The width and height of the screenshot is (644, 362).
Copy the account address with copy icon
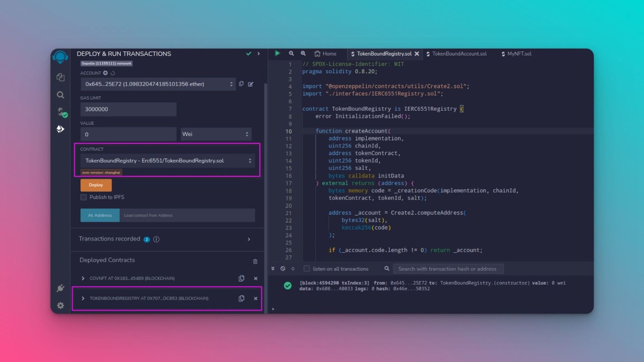tap(241, 84)
